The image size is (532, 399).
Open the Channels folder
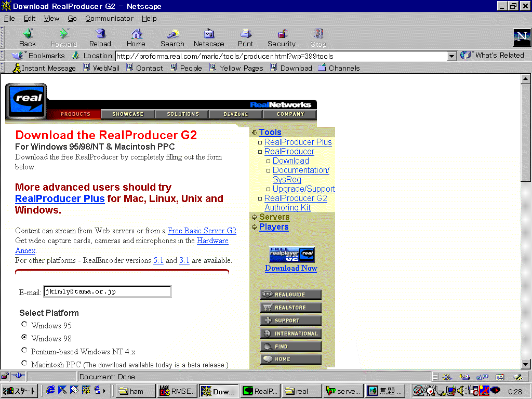click(339, 68)
